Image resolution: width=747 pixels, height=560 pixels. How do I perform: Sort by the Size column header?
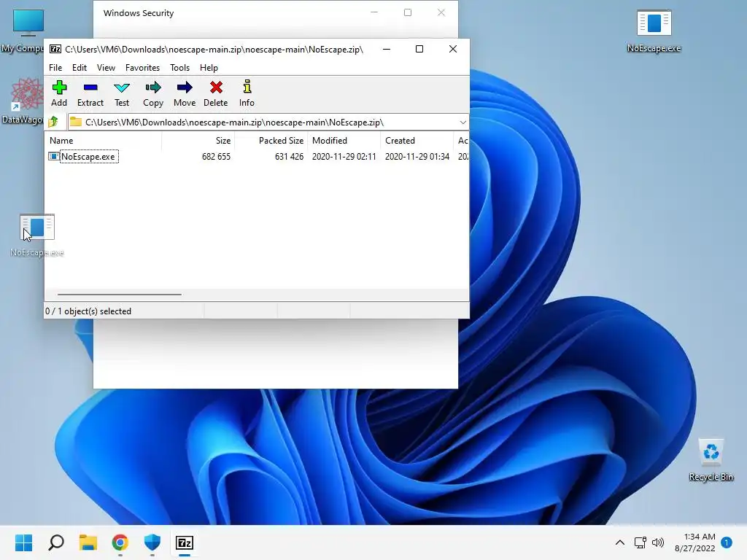click(x=198, y=141)
